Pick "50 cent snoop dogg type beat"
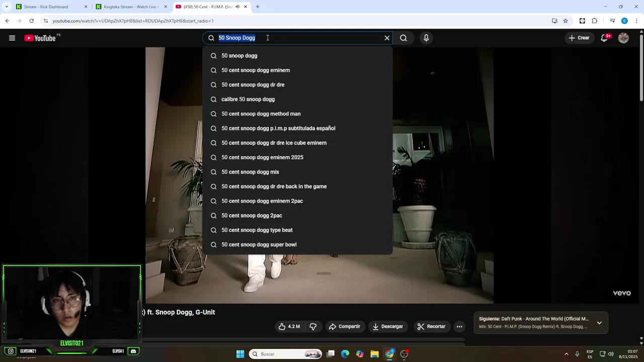This screenshot has height=362, width=644. point(297,230)
